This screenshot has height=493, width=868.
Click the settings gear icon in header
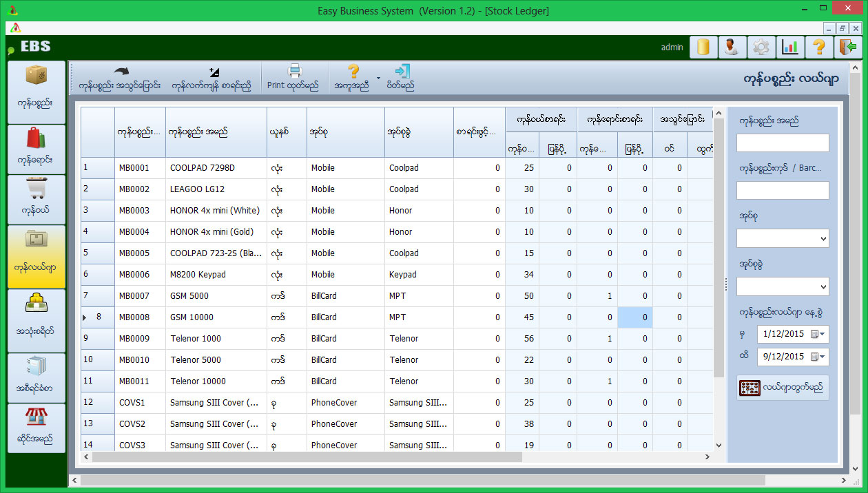(761, 47)
